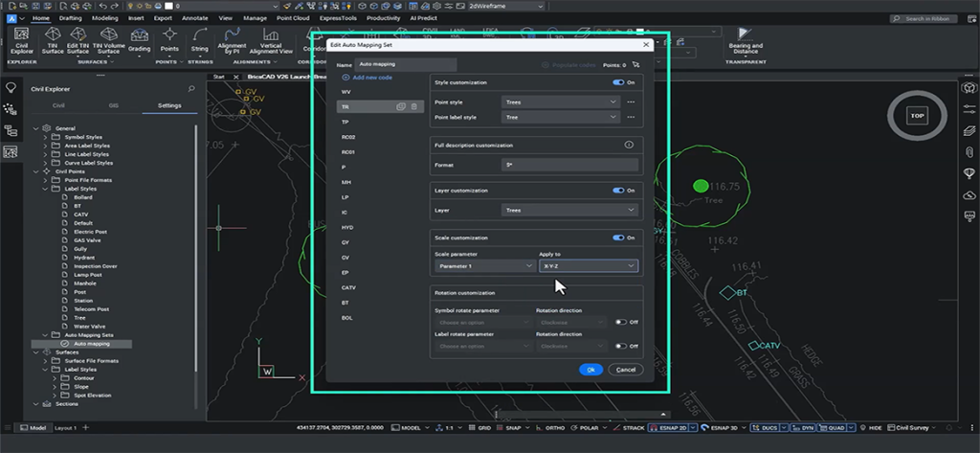Click the Civil Explorer search icon

pos(191,89)
